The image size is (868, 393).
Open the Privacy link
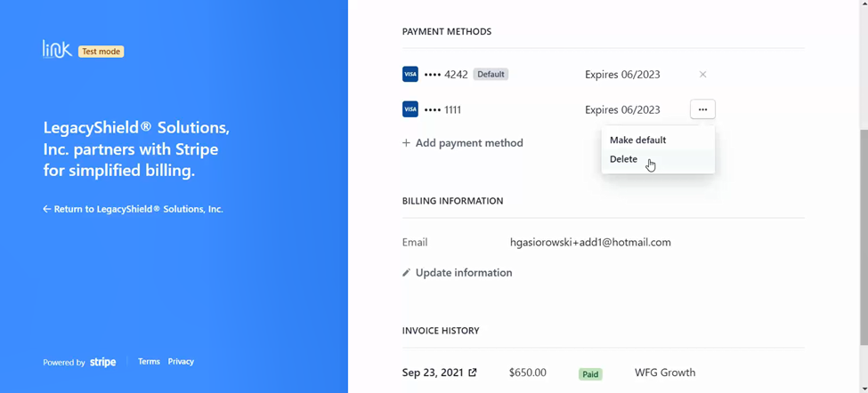181,362
